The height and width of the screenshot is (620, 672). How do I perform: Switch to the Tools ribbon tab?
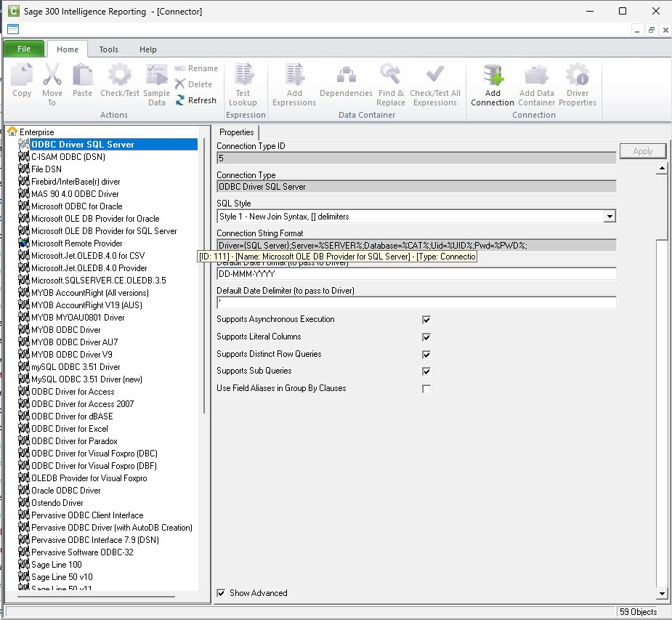click(x=109, y=49)
